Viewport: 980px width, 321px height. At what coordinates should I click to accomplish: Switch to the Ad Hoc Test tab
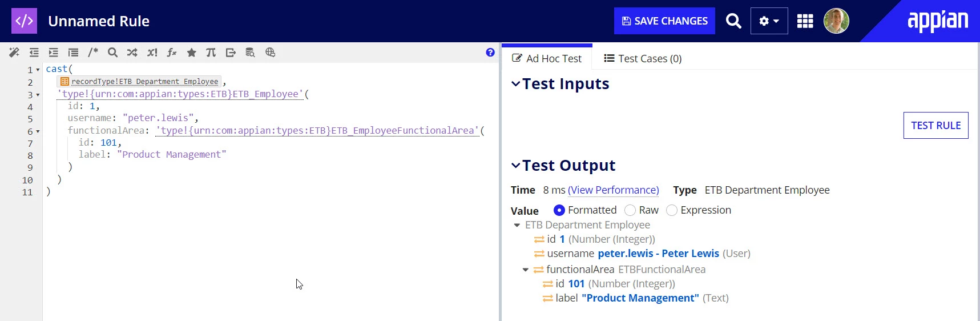pos(547,58)
